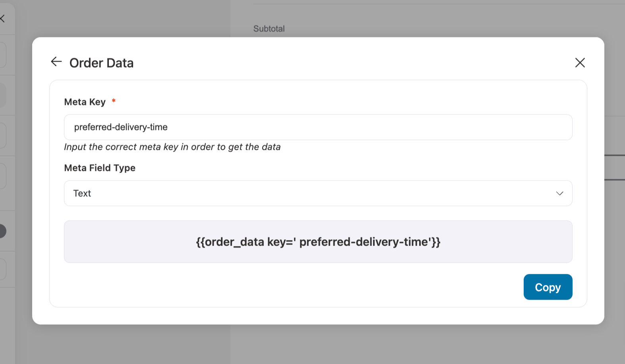Expand the chevron beside Text option
The image size is (625, 364).
click(559, 194)
